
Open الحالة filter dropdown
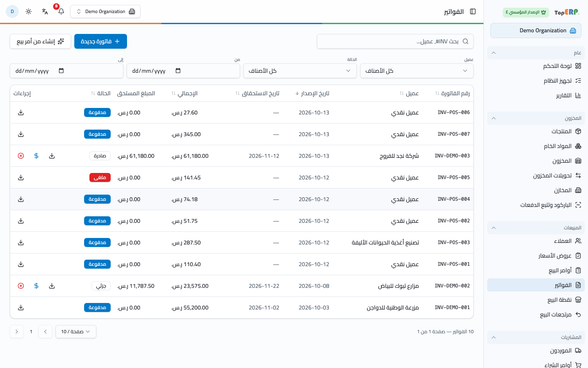[x=300, y=71]
